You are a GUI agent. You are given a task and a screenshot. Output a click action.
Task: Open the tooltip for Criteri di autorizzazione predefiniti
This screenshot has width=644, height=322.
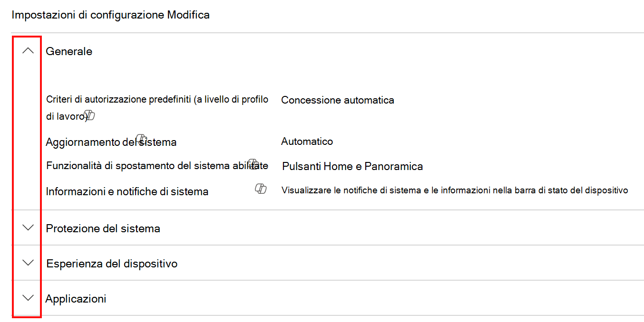tap(90, 114)
